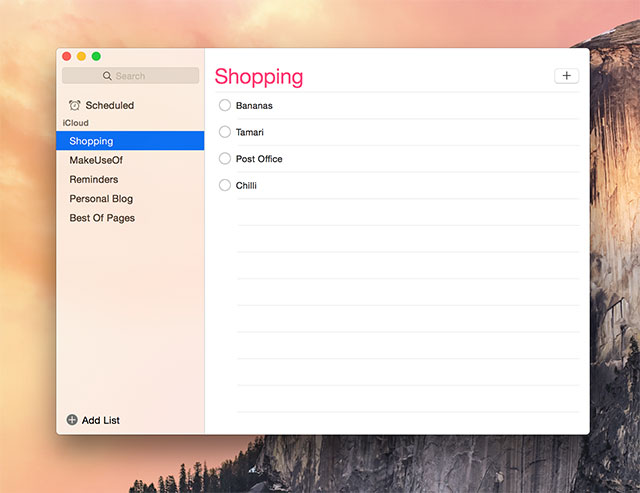Click the Search field in the sidebar
Screen dimensions: 640x493
[130, 76]
